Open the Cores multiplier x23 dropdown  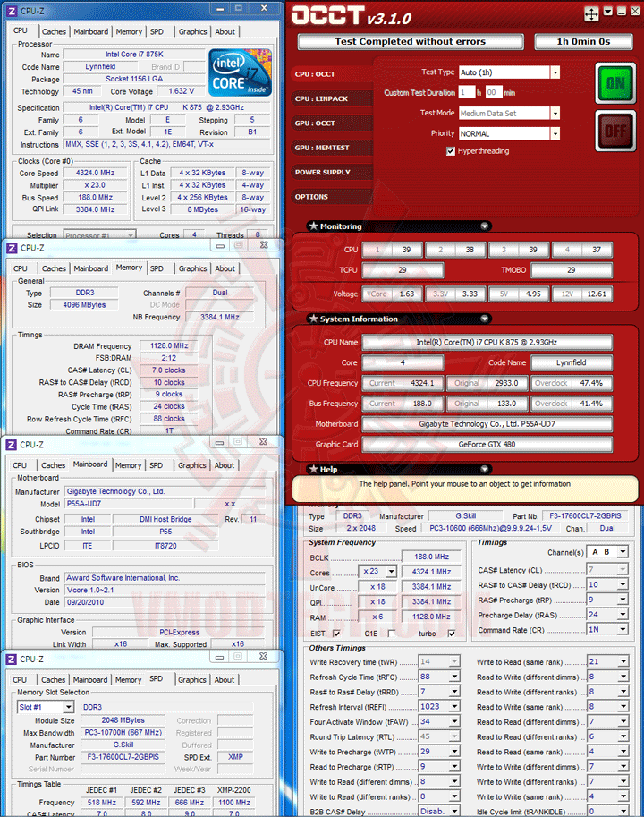pos(391,572)
